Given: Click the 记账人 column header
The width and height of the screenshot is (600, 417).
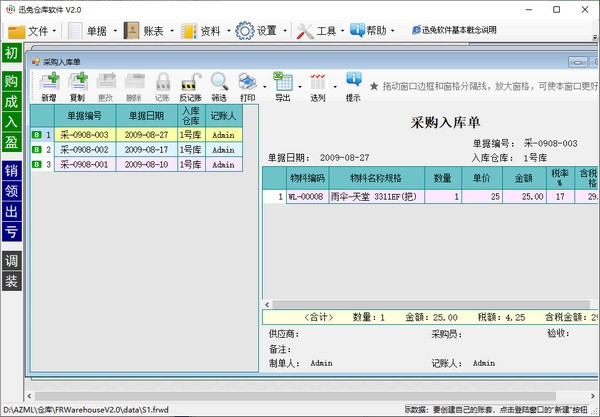Looking at the screenshot, I should pyautogui.click(x=224, y=116).
